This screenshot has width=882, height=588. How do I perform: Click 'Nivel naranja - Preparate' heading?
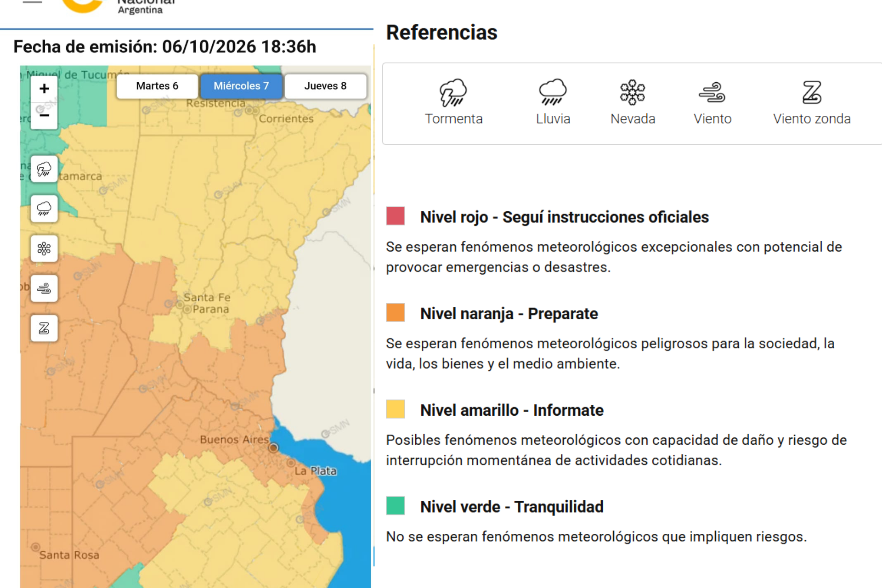(509, 314)
